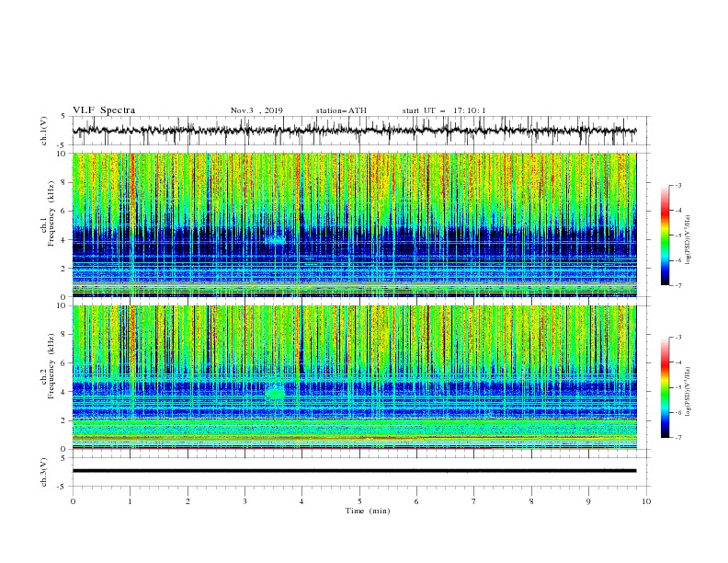Click the ch.2 spectrogram "6" kHz tick
The width and height of the screenshot is (728, 563).
(64, 363)
